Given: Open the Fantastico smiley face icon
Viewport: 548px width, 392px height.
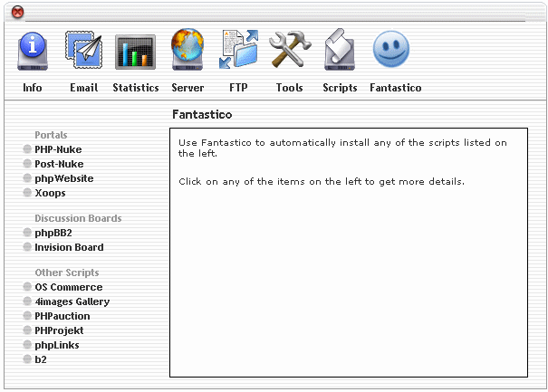Looking at the screenshot, I should pyautogui.click(x=390, y=49).
